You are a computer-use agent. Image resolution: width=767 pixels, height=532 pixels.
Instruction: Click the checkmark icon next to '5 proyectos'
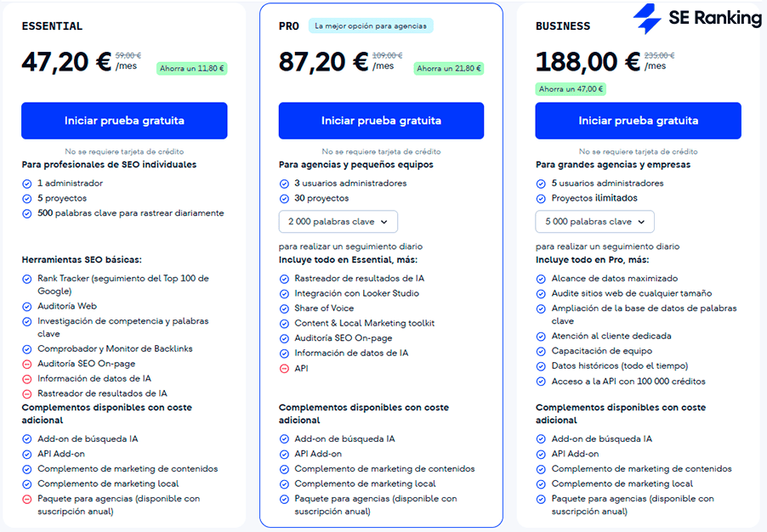click(x=28, y=200)
